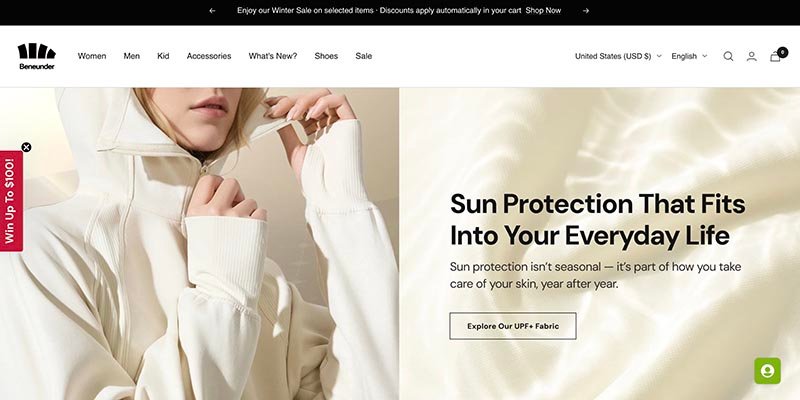Visit the Sale page
The image size is (800, 400).
tap(364, 56)
